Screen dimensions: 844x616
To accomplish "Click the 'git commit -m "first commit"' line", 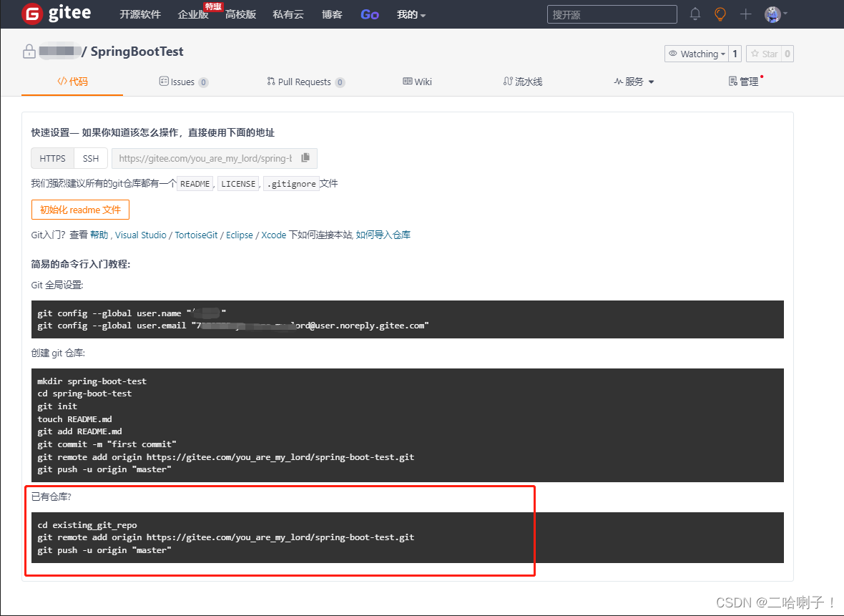I will (x=107, y=444).
